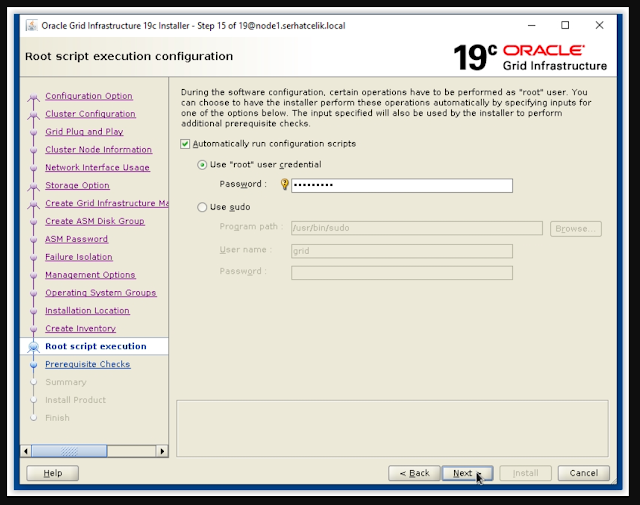
Task: Click the Program path field
Action: 417,228
